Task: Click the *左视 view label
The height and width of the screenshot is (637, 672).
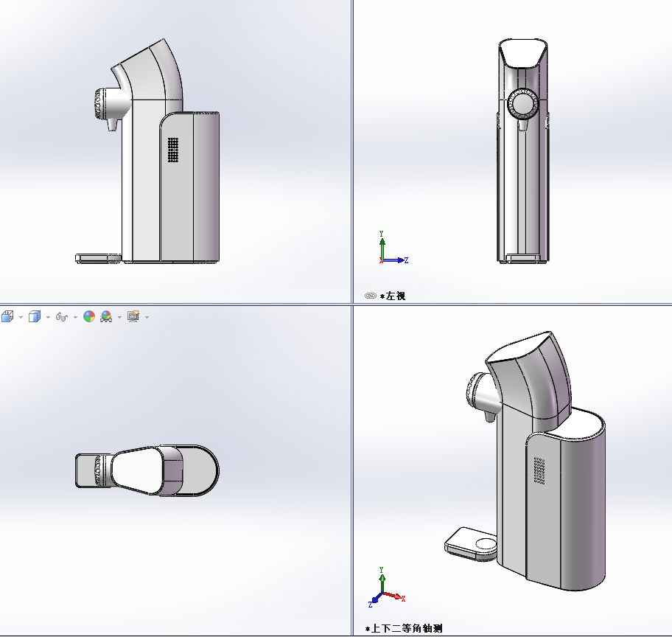Action: point(393,296)
